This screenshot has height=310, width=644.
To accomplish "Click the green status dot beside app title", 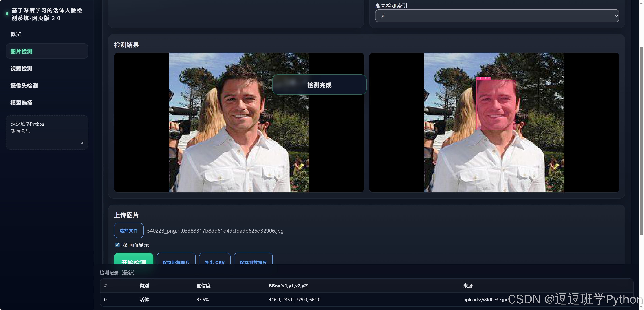I will 7,14.
